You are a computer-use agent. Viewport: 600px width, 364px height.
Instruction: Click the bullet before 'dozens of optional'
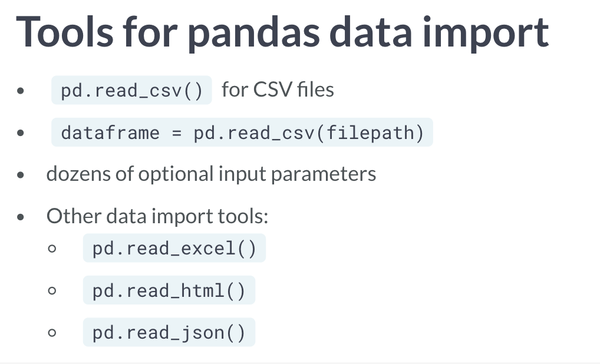[21, 175]
